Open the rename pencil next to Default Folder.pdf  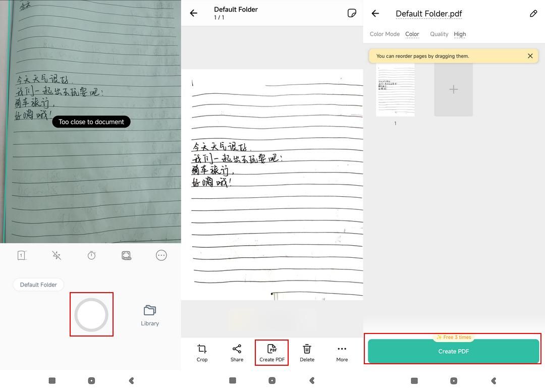point(533,14)
